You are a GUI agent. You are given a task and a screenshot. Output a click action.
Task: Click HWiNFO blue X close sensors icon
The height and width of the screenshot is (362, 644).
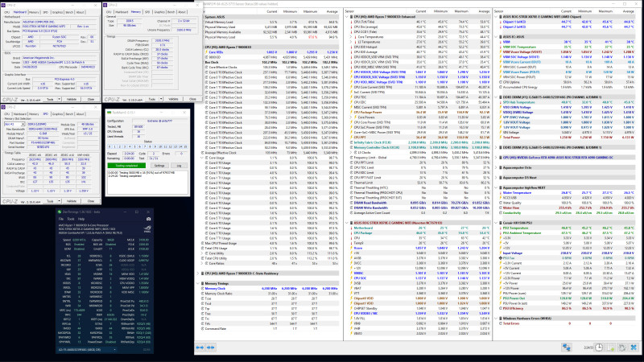(634, 348)
